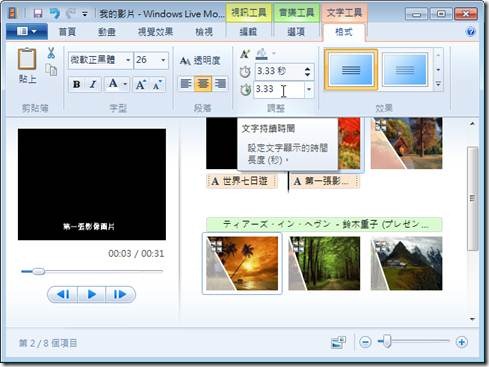The width and height of the screenshot is (489, 367).
Task: Expand paint bucket color dropdown arrow
Action: point(274,53)
